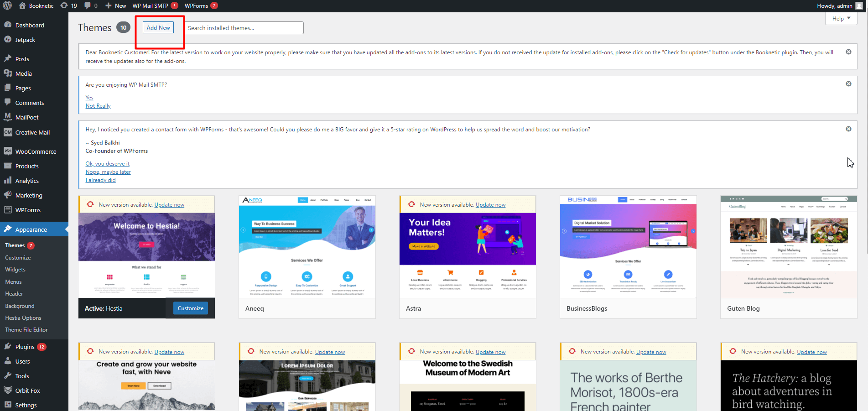Dismiss the Booknetic customer notice
Viewport: 868px width, 411px height.
pyautogui.click(x=848, y=52)
